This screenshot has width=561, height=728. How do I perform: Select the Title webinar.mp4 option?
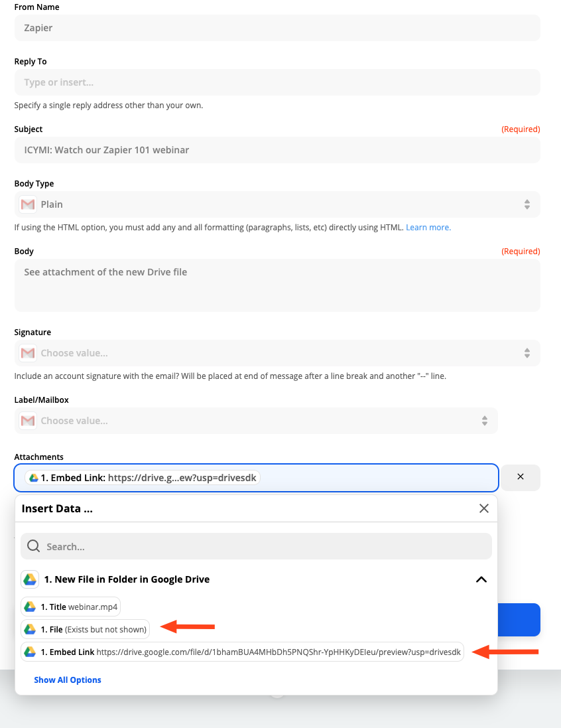[x=70, y=607]
